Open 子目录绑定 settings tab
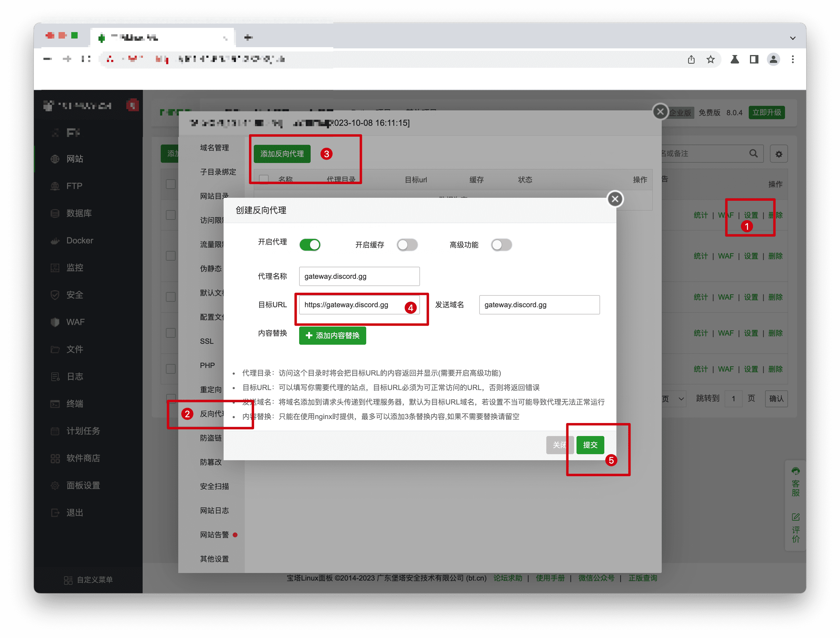The width and height of the screenshot is (840, 638). point(218,172)
